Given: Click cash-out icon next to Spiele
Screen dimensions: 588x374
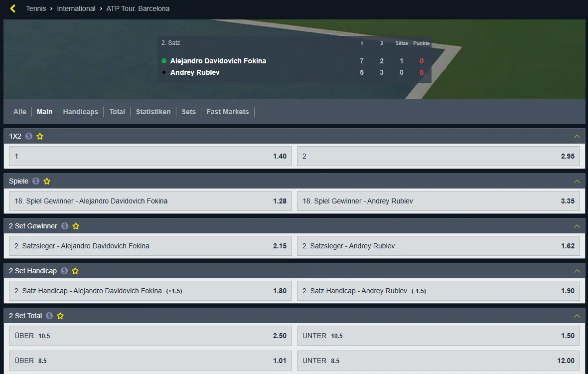Looking at the screenshot, I should click(35, 181).
